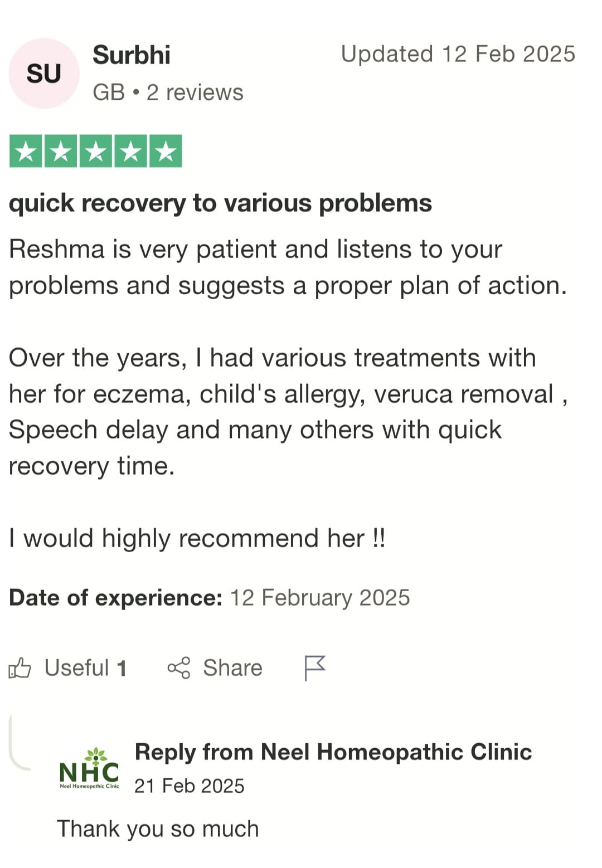
Task: Open the SU avatar circle
Action: click(44, 74)
